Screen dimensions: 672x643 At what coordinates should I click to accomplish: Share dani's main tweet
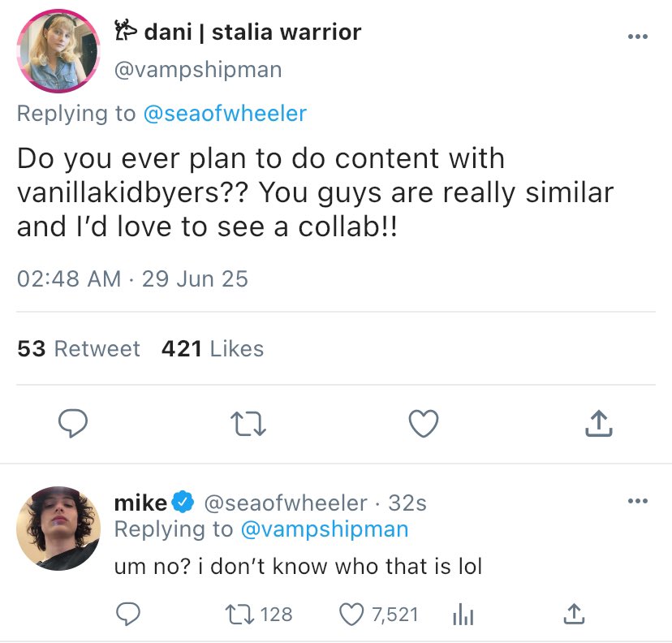[597, 423]
